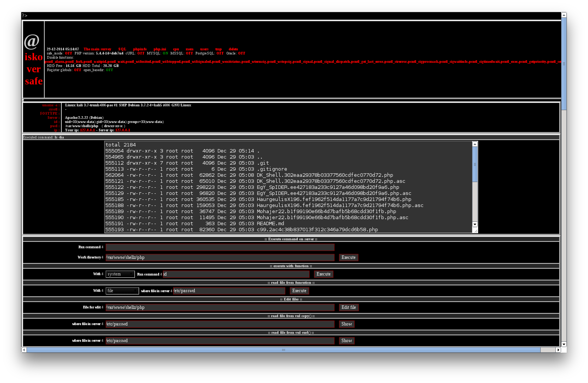Click the 'total 2184' line
The image size is (588, 383).
point(120,145)
